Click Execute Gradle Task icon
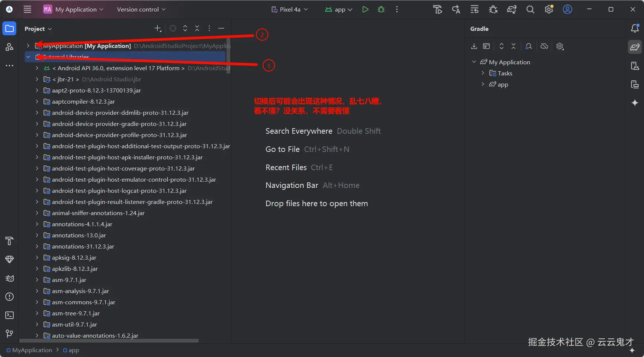This screenshot has height=357, width=644. (x=486, y=46)
